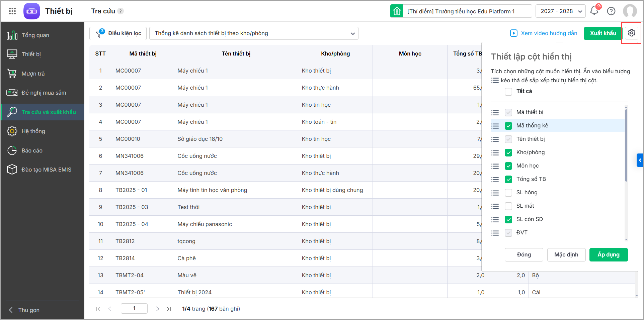
Task: Open the column settings gear icon
Action: tap(631, 33)
